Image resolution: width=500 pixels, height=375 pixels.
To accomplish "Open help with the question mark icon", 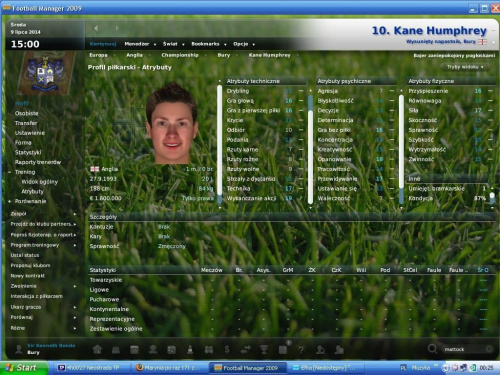I will [301, 350].
